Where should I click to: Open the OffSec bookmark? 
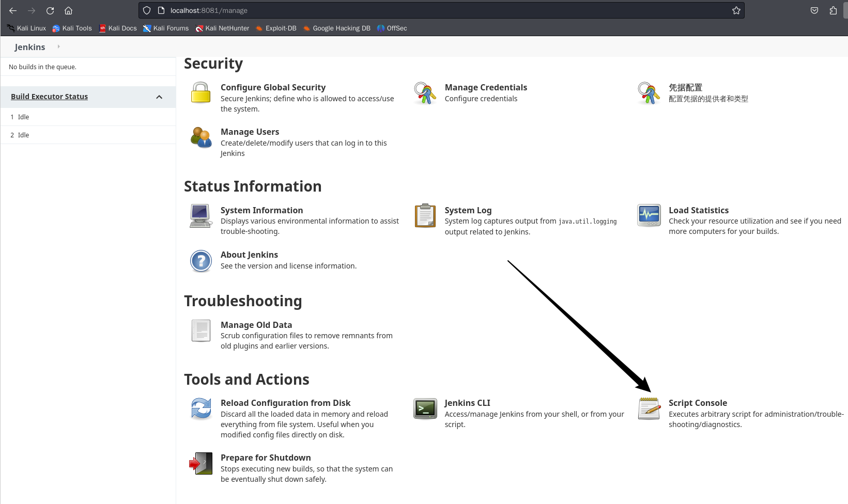click(x=392, y=28)
